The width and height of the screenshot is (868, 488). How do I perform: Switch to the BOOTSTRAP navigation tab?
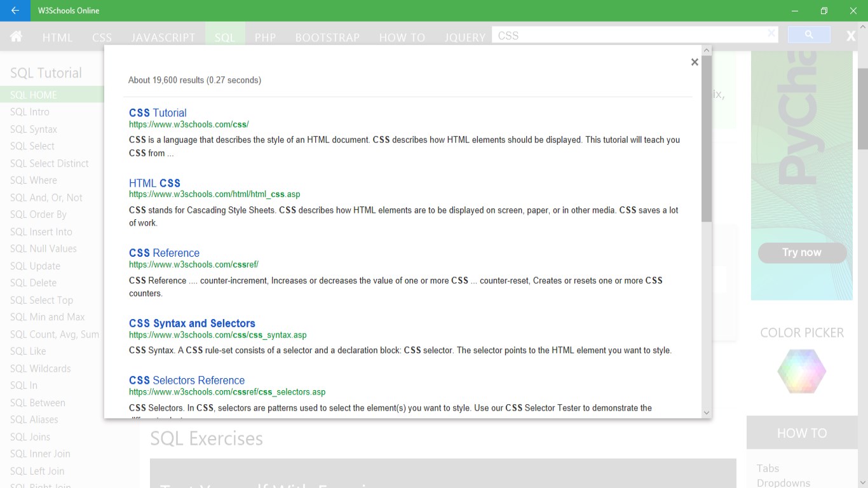327,37
